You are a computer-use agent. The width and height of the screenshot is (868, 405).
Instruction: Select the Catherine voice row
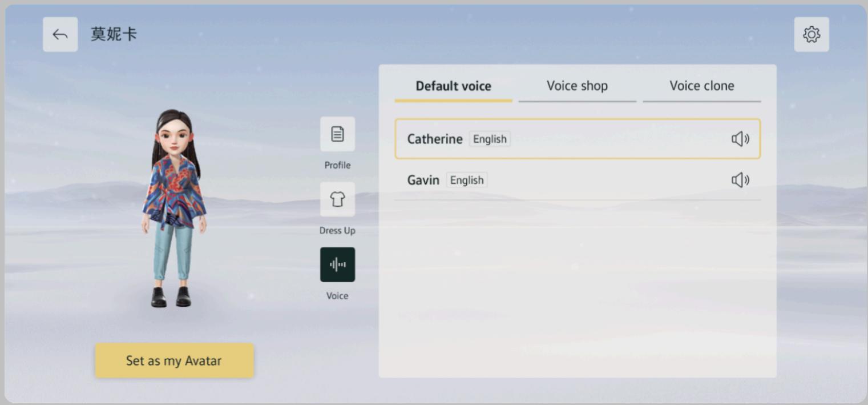point(577,139)
